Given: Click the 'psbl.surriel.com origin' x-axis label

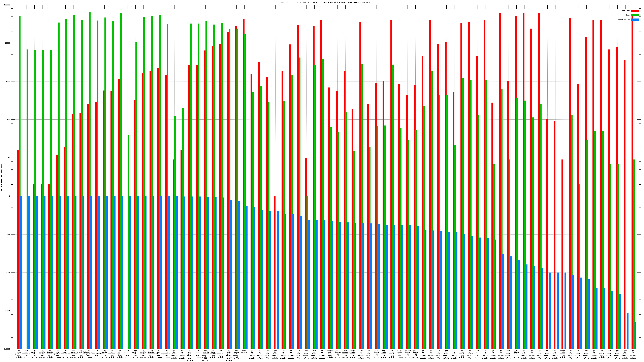Looking at the screenshot, I should pyautogui.click(x=104, y=354).
